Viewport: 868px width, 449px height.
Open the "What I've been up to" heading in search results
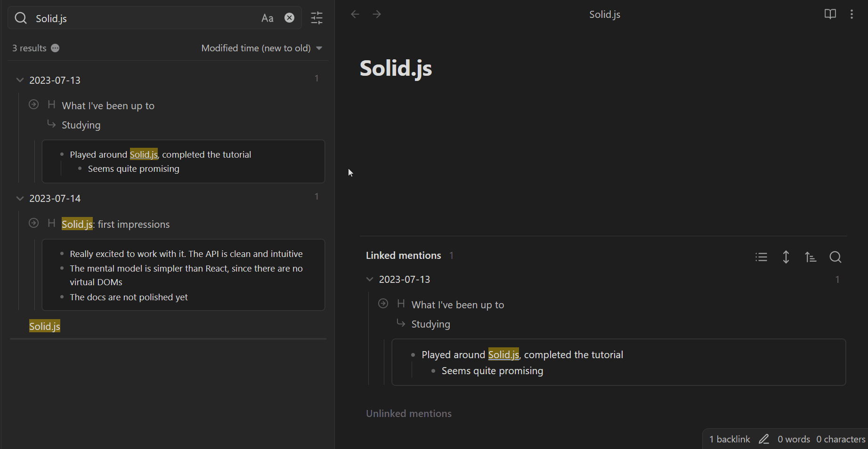pos(108,106)
